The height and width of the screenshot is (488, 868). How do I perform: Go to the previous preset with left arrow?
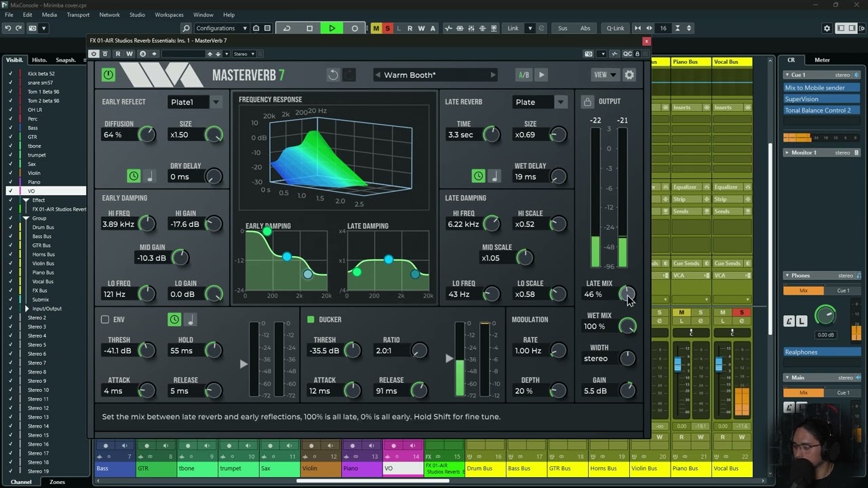point(378,75)
